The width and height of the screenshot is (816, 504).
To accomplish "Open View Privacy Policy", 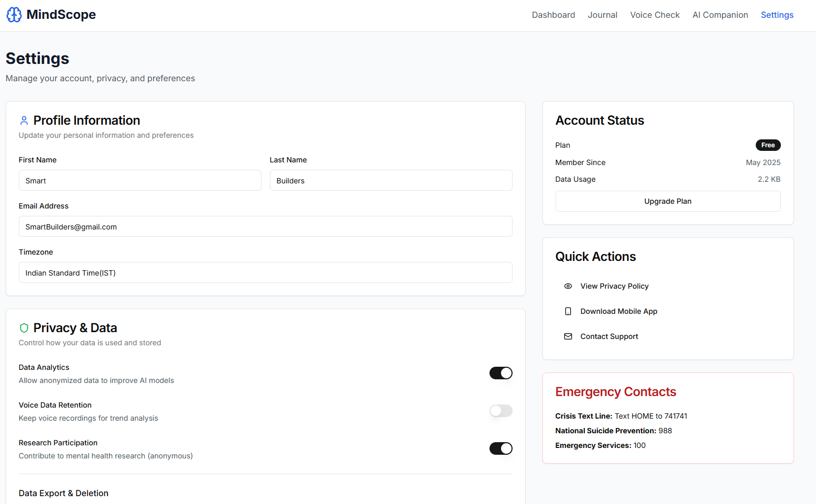I will tap(615, 286).
